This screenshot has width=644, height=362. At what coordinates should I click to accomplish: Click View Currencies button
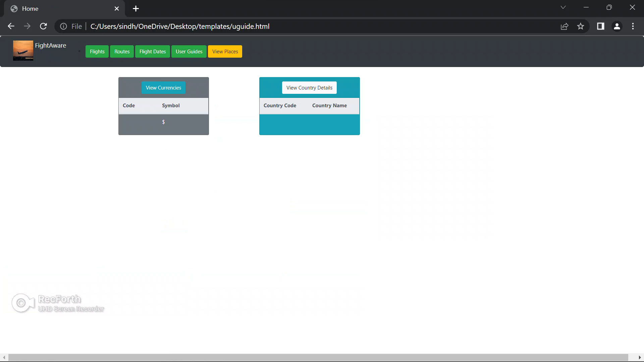pyautogui.click(x=163, y=87)
